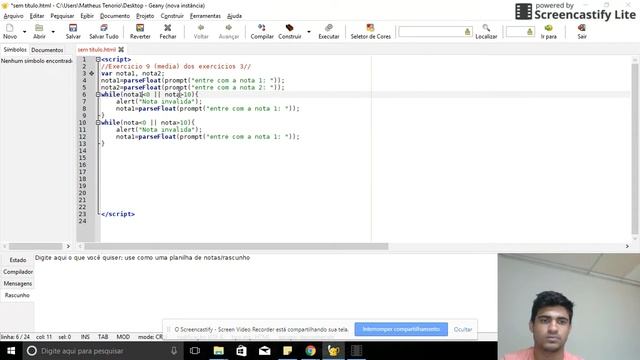Close the sem título.html tab with X
Viewport: 640px width, 360px height.
point(121,50)
